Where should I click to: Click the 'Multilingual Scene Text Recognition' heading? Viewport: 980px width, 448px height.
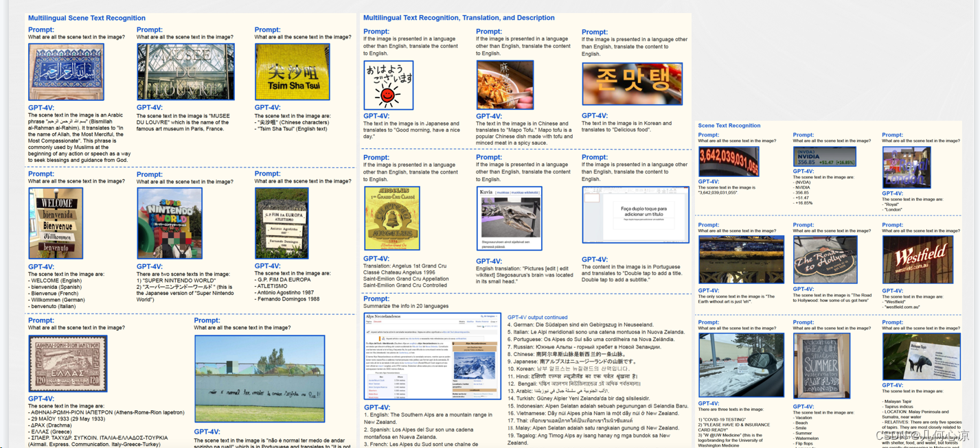click(87, 18)
